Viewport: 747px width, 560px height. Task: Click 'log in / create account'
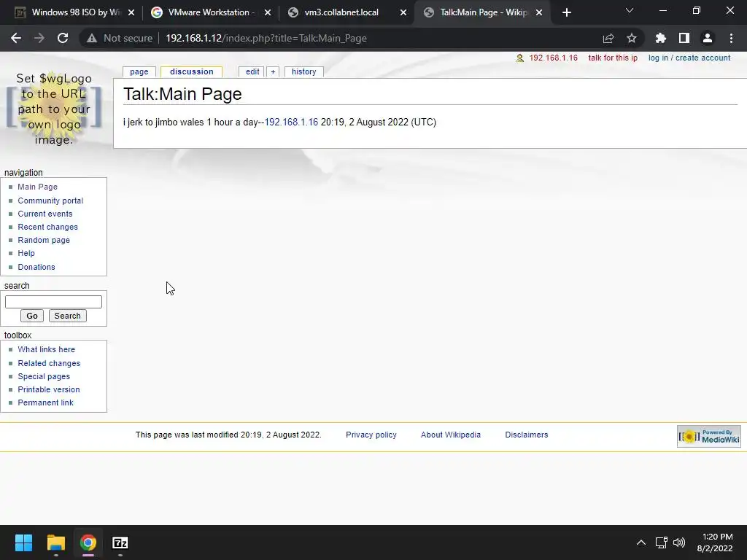click(x=689, y=58)
